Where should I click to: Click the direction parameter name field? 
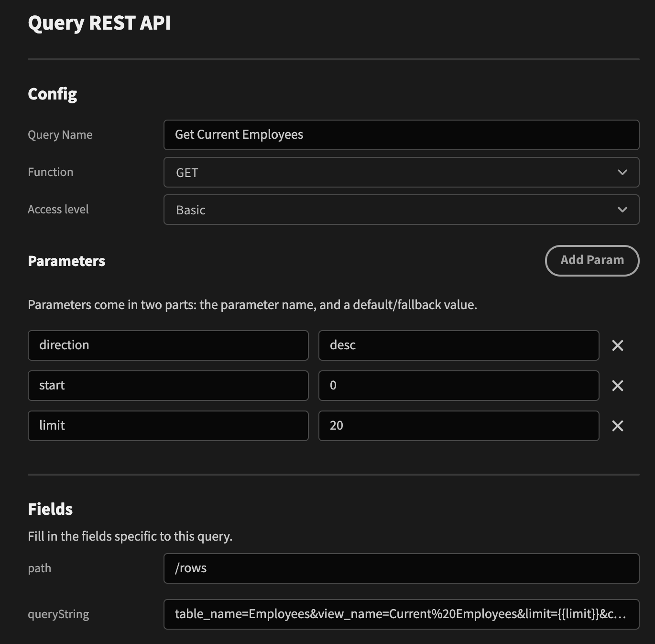pyautogui.click(x=168, y=345)
